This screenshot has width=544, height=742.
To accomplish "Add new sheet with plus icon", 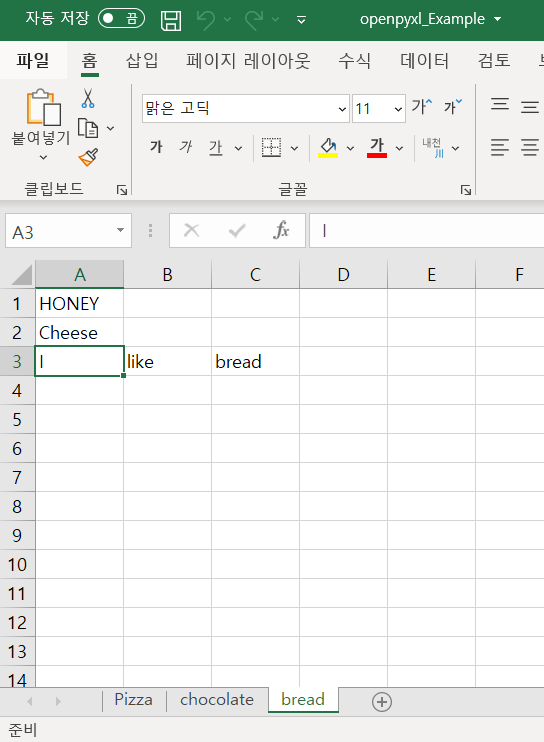I will 382,702.
